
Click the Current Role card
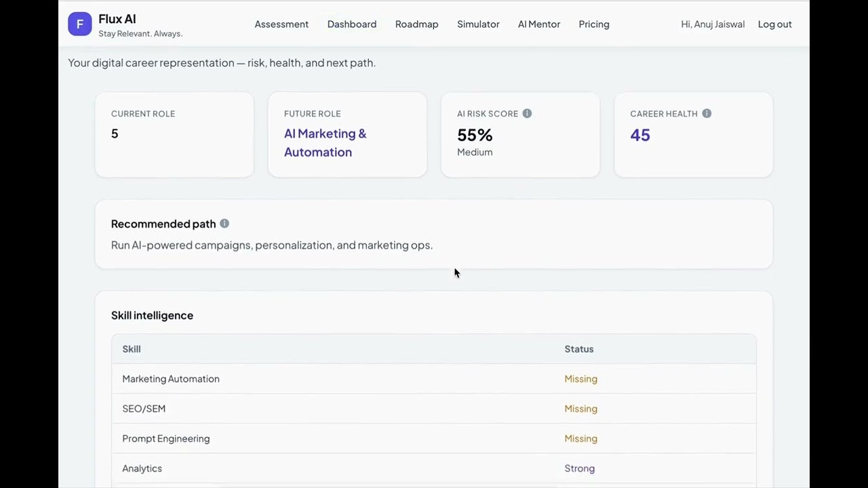tap(174, 134)
